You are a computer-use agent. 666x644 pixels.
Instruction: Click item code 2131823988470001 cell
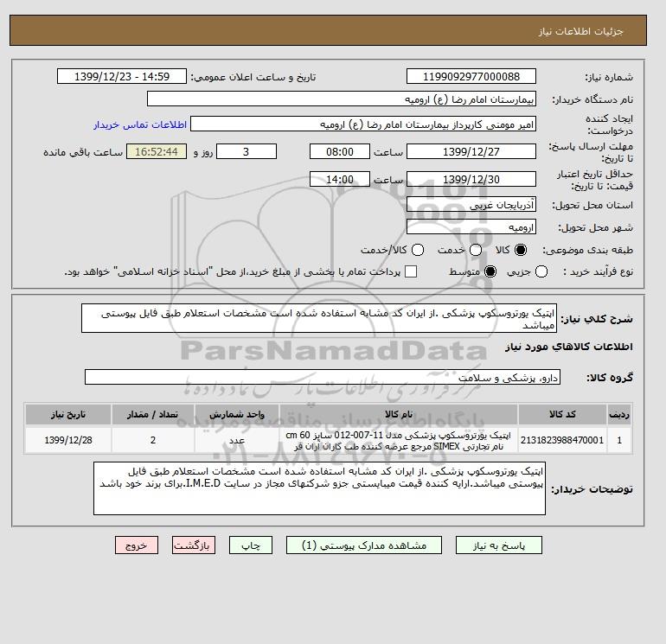tap(562, 440)
